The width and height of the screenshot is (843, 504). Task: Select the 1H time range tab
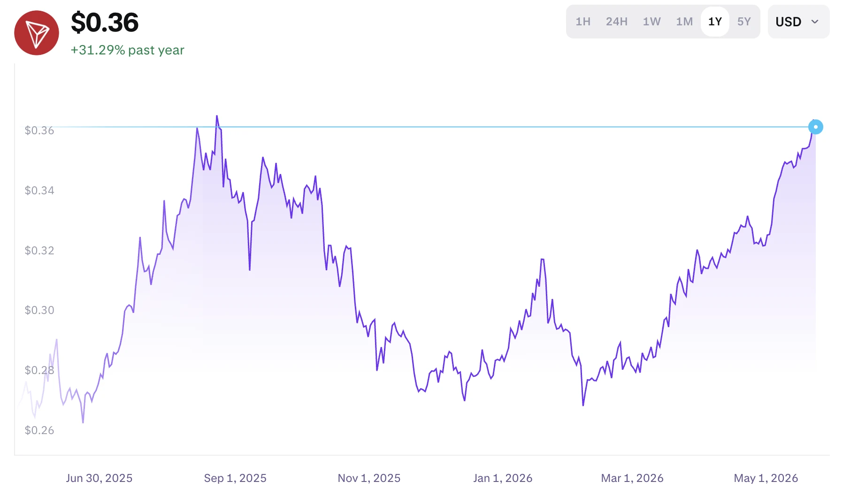tap(583, 22)
